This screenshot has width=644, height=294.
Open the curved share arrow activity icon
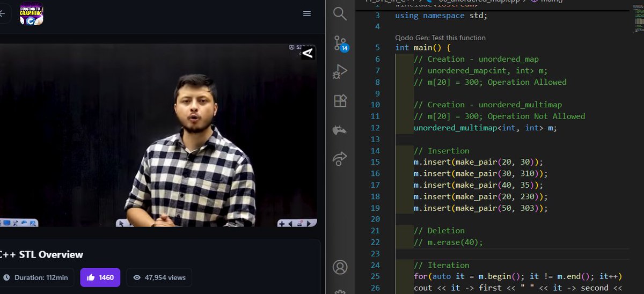[x=340, y=158]
